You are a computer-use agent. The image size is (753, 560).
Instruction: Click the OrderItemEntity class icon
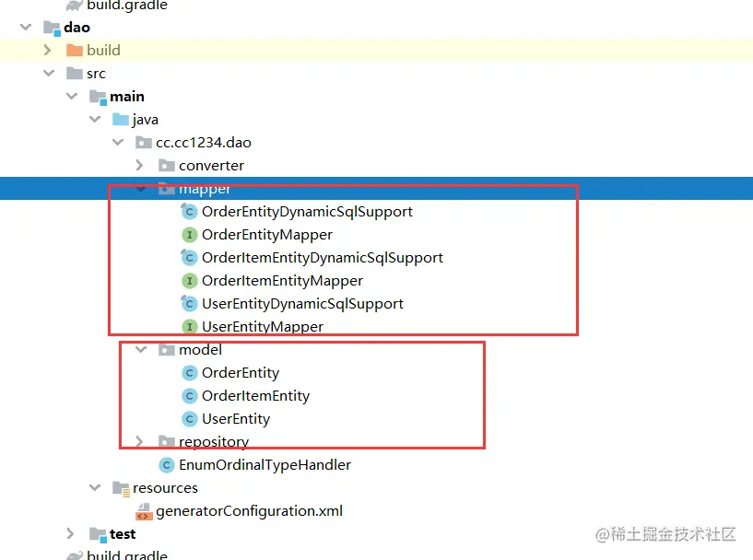189,396
